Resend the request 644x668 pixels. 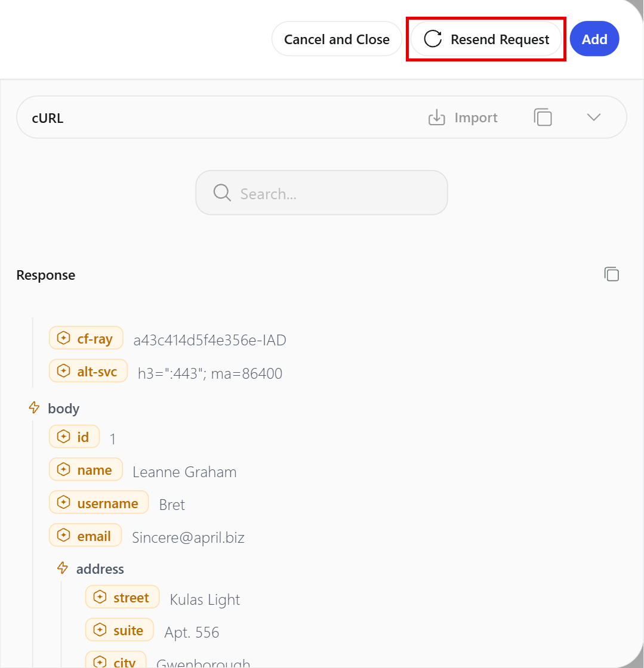(486, 39)
